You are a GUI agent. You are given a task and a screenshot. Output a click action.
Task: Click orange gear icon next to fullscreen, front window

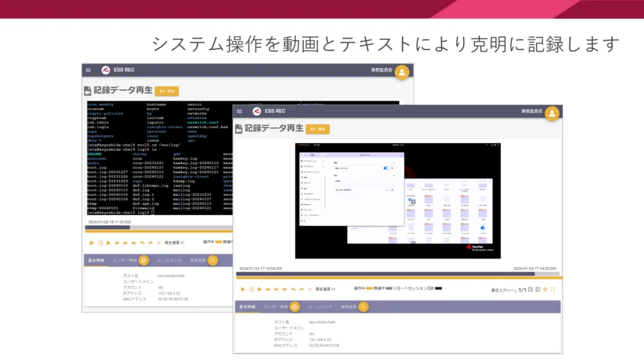coord(545,290)
